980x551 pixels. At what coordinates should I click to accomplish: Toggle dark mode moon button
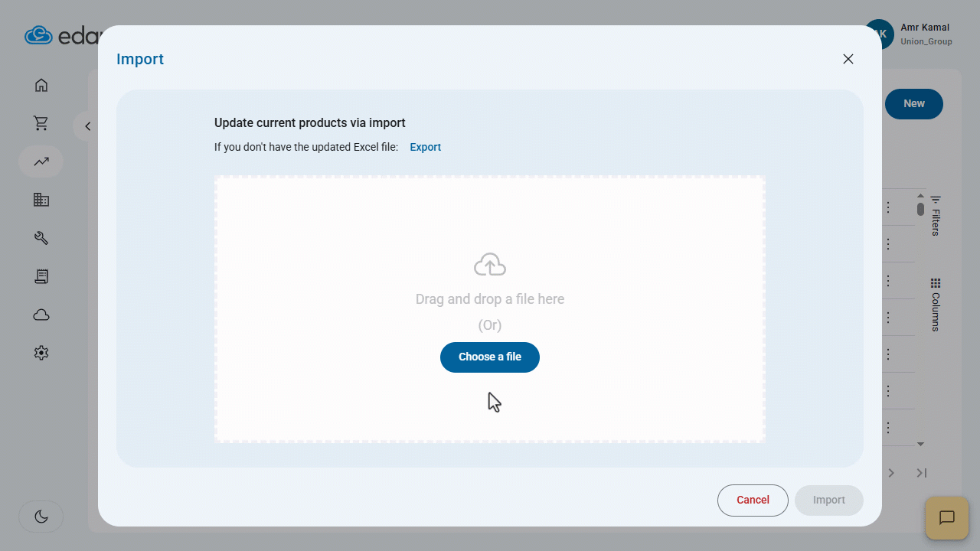(x=41, y=517)
